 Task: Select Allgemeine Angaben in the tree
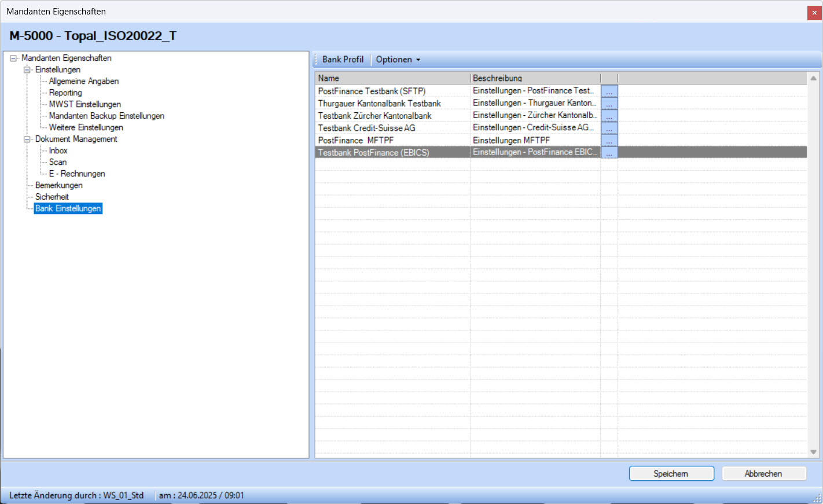pyautogui.click(x=84, y=82)
